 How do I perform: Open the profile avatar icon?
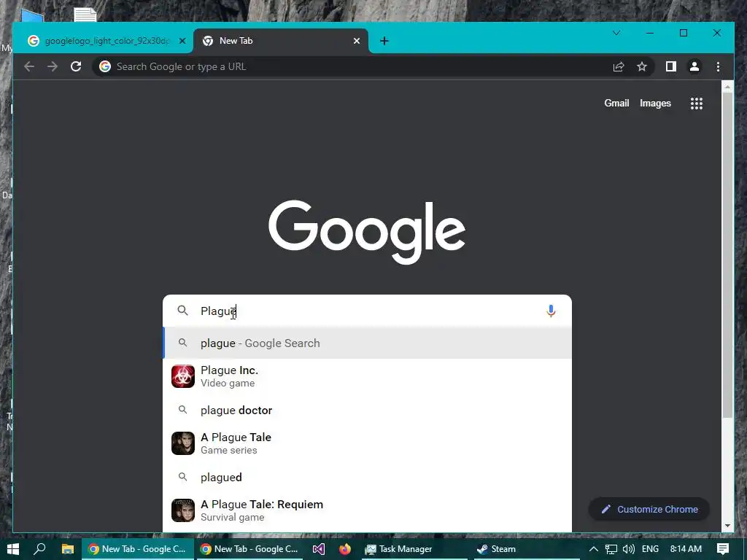(x=694, y=66)
